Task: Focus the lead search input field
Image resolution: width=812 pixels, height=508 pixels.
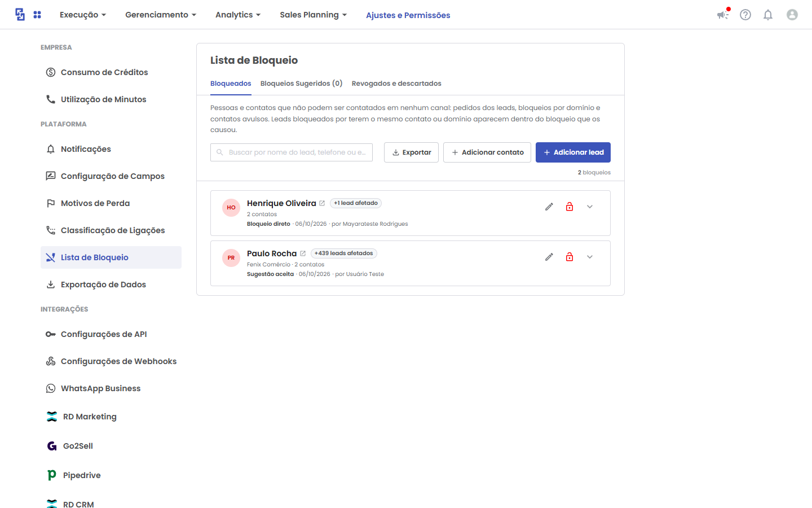Action: (x=292, y=152)
